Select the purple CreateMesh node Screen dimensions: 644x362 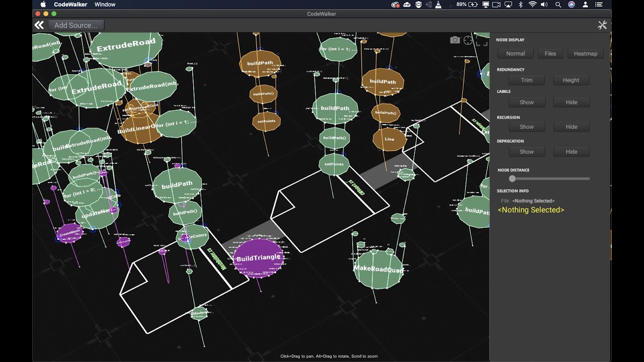tap(69, 233)
